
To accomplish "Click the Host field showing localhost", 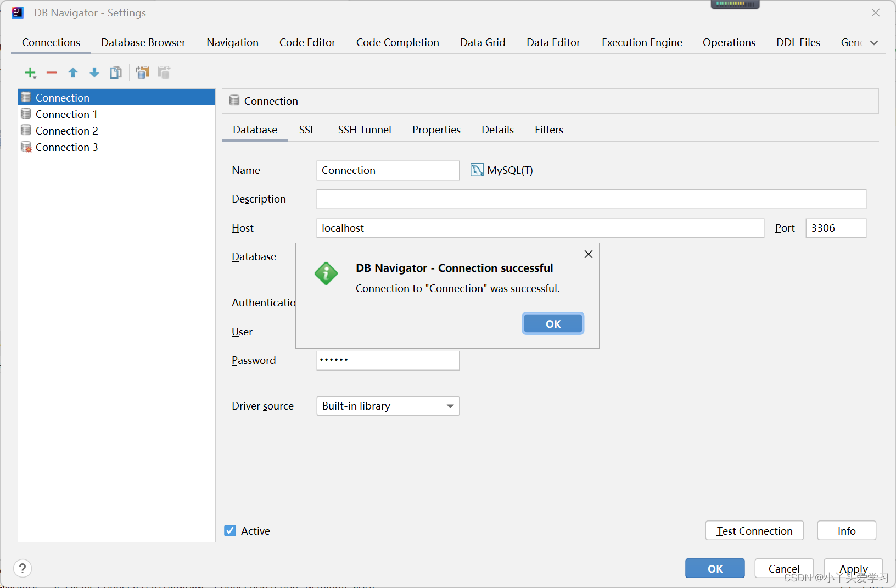I will [x=540, y=228].
